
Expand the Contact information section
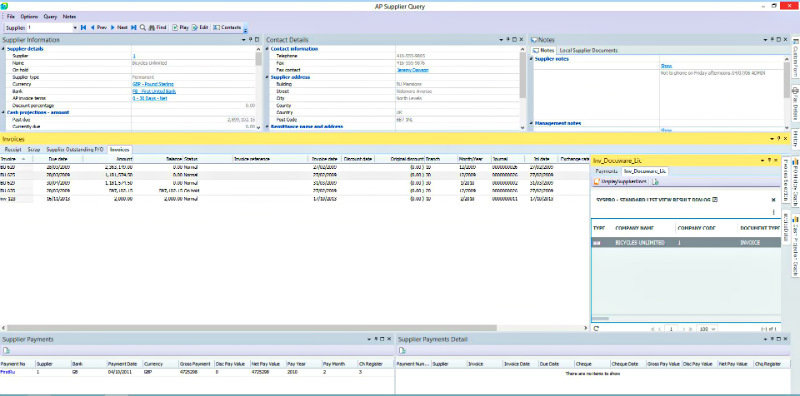(267, 49)
